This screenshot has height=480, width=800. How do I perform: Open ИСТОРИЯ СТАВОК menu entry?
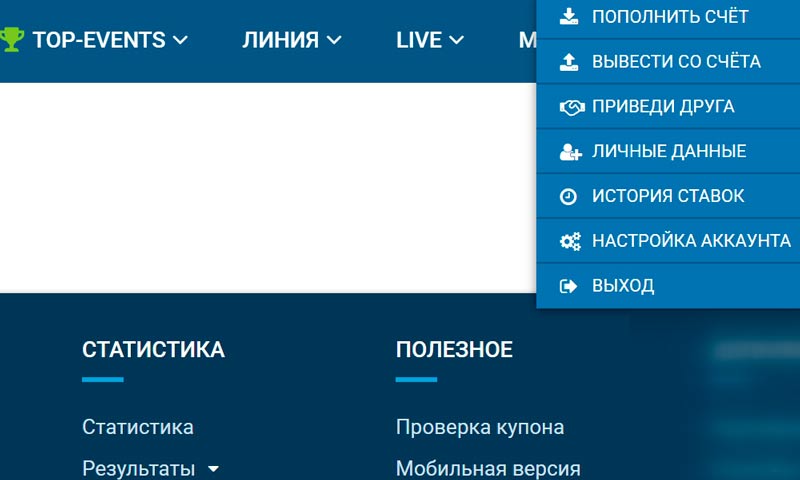tap(668, 196)
